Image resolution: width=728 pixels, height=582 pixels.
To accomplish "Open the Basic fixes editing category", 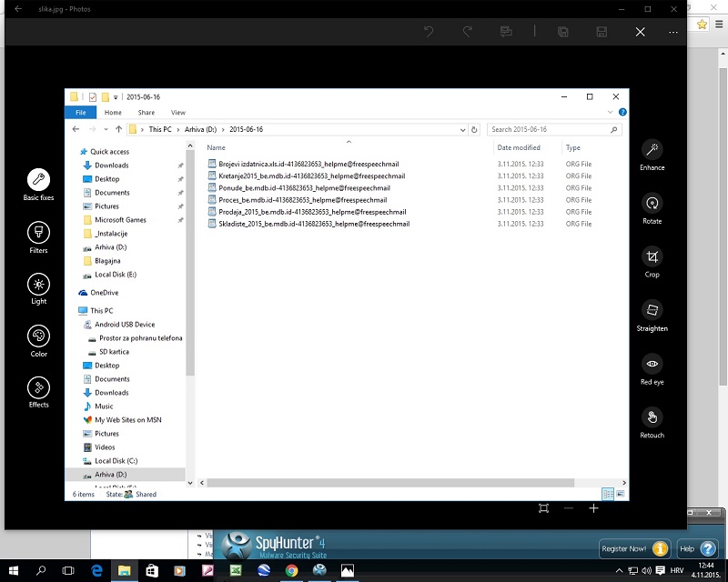I will pyautogui.click(x=38, y=179).
